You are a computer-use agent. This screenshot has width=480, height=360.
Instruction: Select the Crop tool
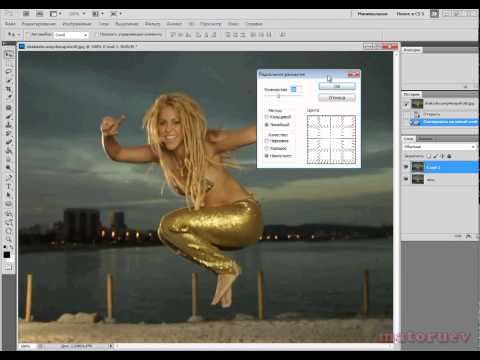click(x=9, y=89)
